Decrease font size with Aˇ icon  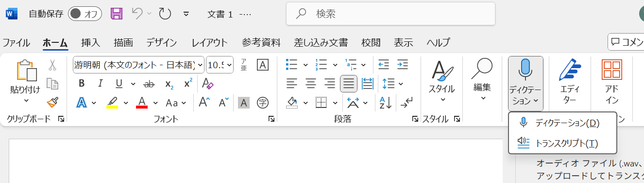223,103
